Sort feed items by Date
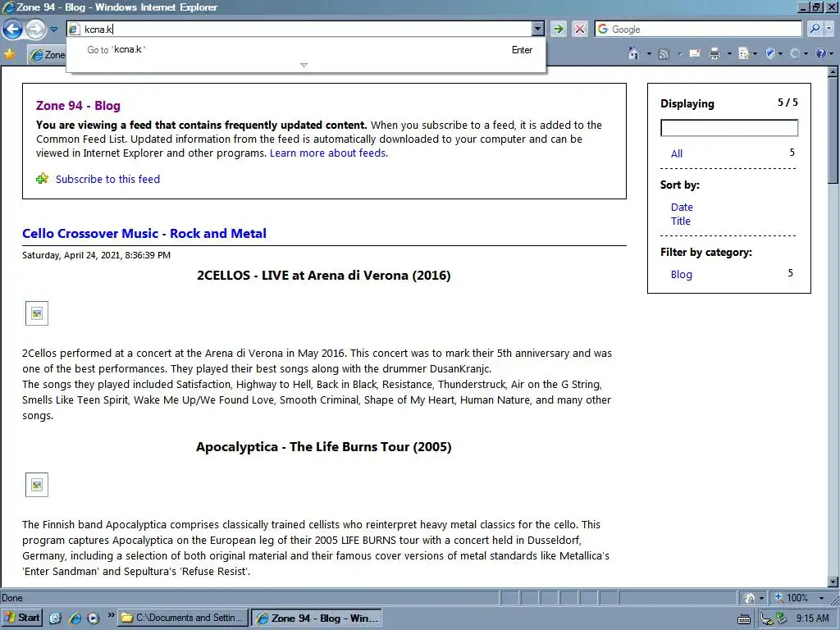 (x=682, y=208)
